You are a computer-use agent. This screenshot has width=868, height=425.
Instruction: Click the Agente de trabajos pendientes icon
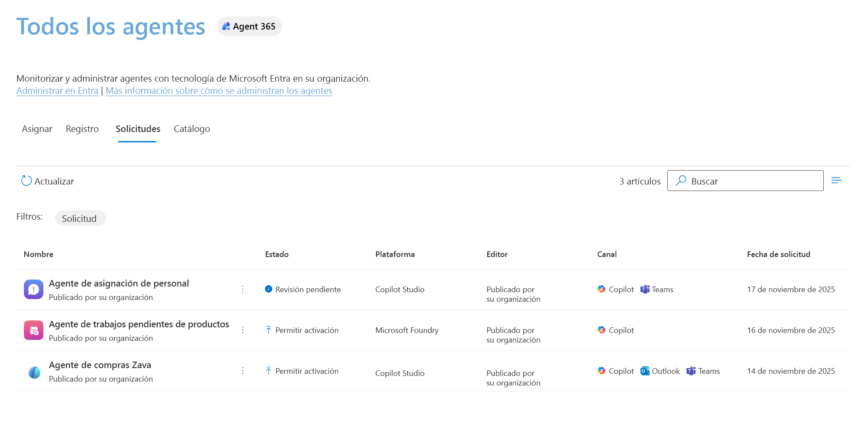pos(33,330)
